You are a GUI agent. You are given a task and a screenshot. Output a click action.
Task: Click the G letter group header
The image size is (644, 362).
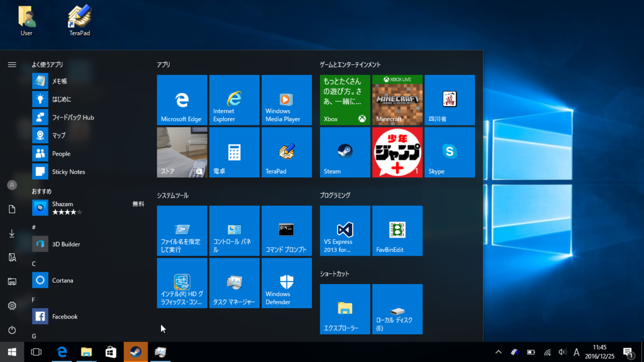[x=34, y=336]
